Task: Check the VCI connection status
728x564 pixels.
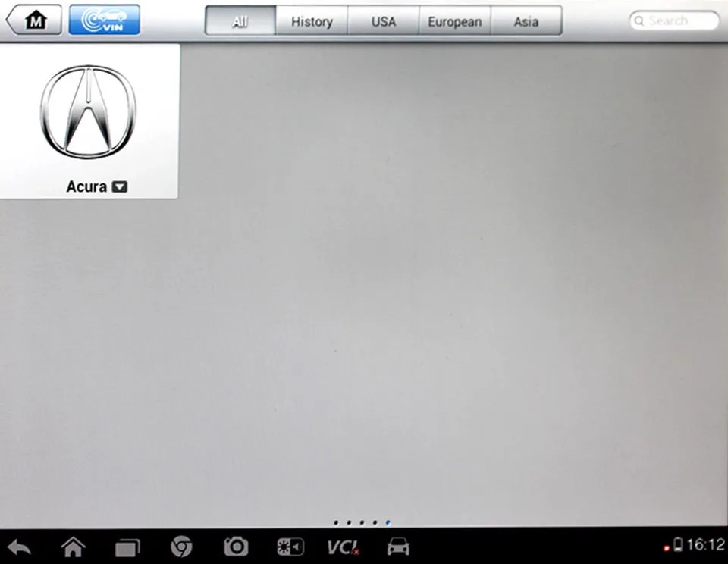Action: 343,547
